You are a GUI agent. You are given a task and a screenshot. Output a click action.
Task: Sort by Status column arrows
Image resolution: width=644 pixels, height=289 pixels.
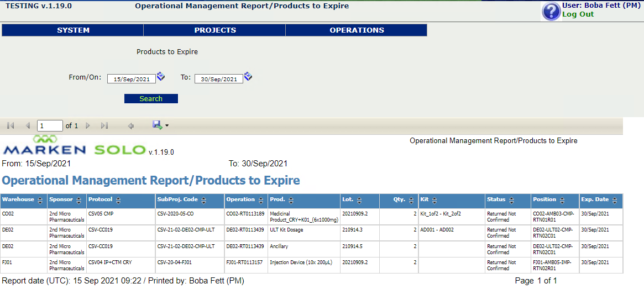click(511, 201)
